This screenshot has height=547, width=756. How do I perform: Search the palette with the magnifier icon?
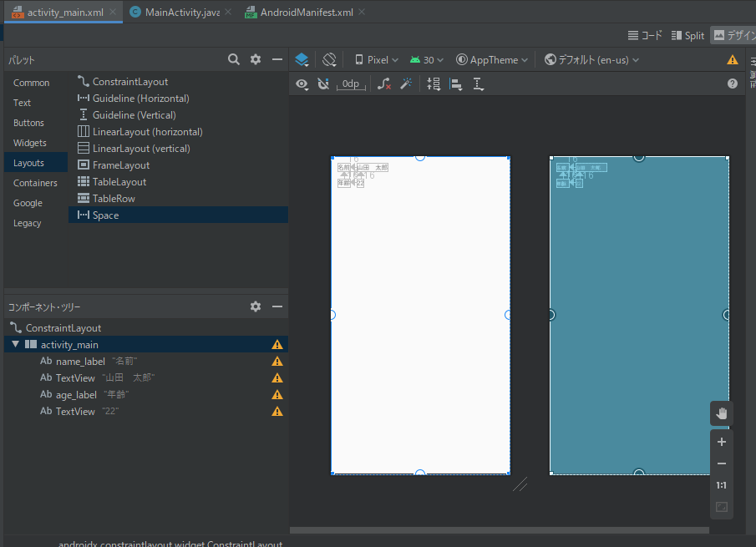coord(234,59)
